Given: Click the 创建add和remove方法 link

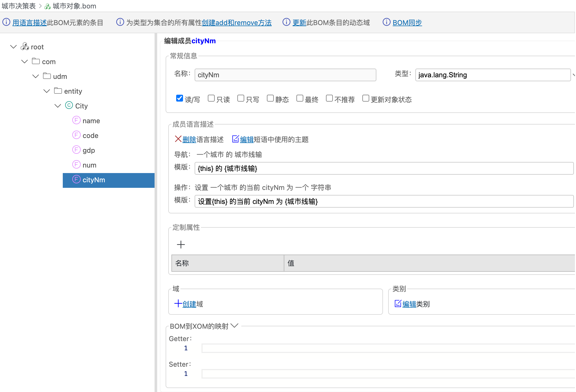Looking at the screenshot, I should coord(236,23).
